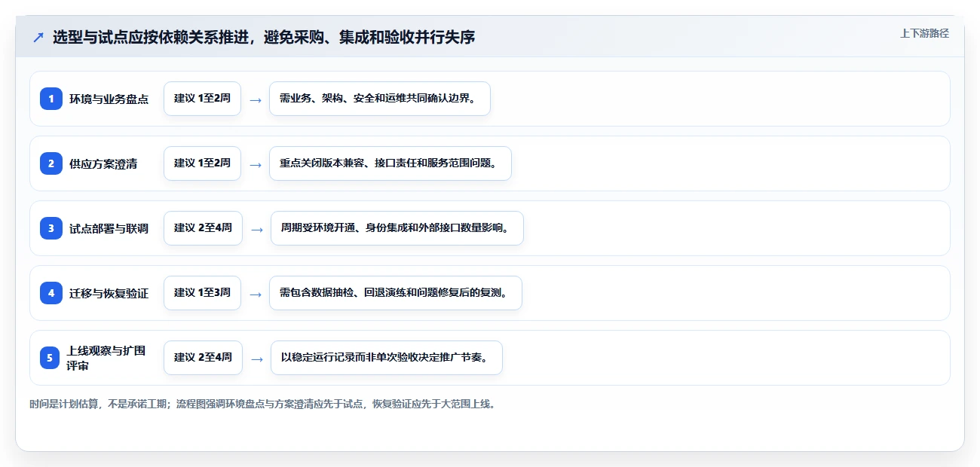Select step badge 1 for 环境与业务盘点
This screenshot has height=467, width=980.
tap(51, 98)
